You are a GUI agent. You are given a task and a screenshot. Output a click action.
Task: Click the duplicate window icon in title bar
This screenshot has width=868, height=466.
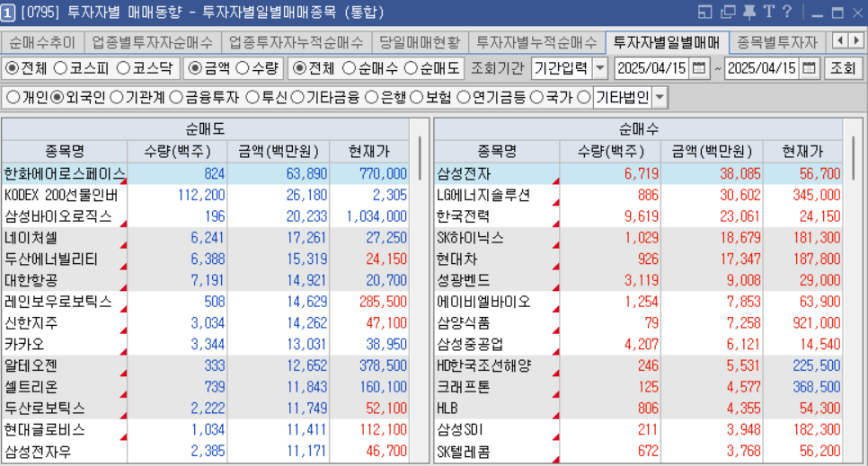(x=728, y=13)
